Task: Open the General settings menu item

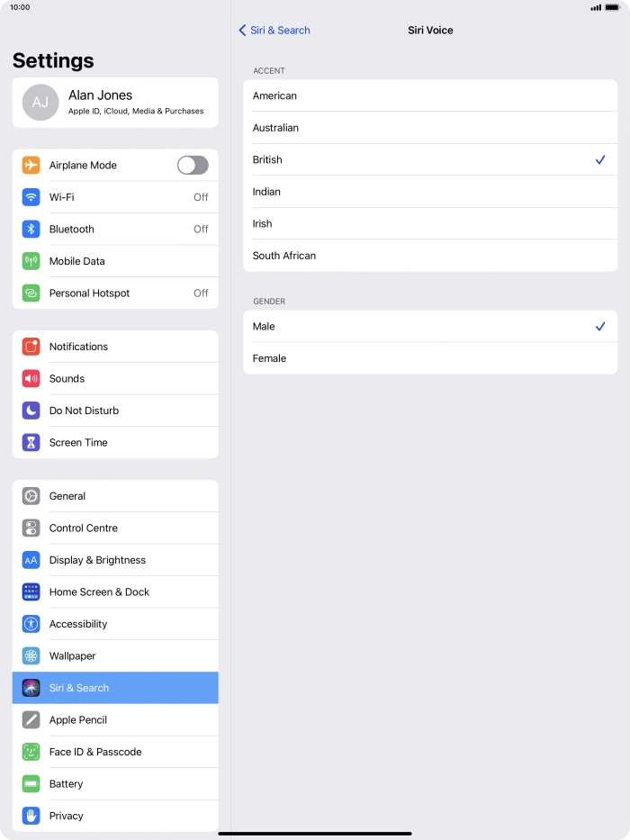Action: click(115, 496)
